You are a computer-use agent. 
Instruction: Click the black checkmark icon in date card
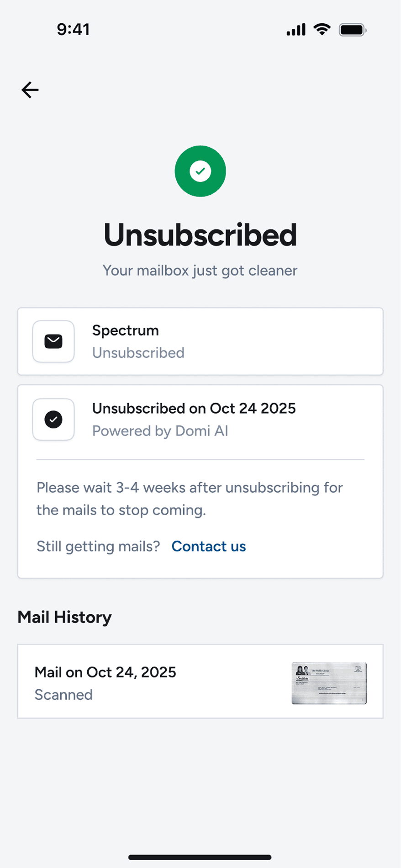[x=53, y=420]
